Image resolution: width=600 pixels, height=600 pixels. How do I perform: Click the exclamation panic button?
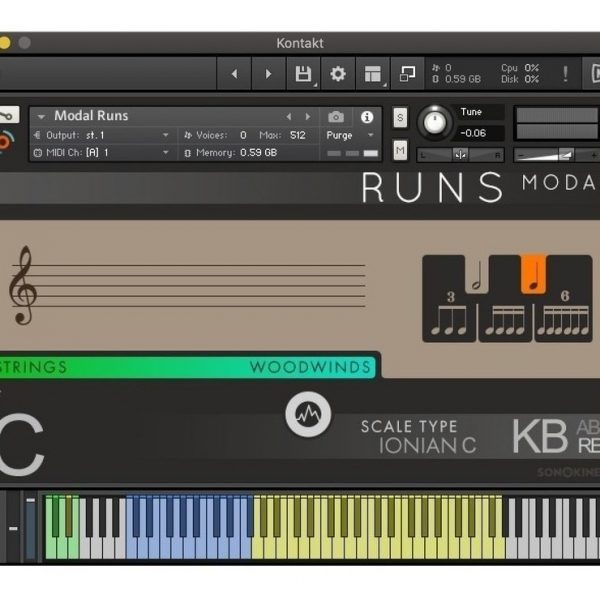pos(565,73)
